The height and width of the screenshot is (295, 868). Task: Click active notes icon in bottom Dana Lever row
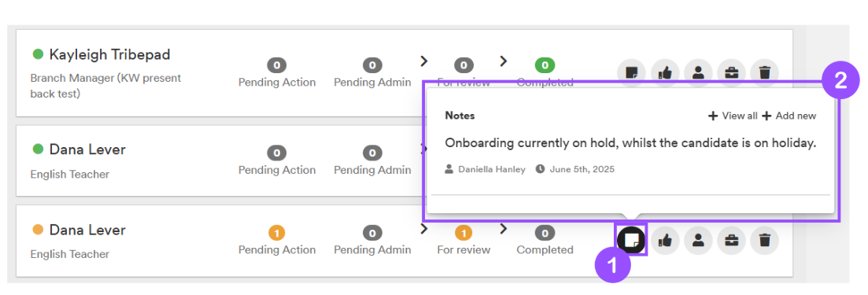point(632,240)
